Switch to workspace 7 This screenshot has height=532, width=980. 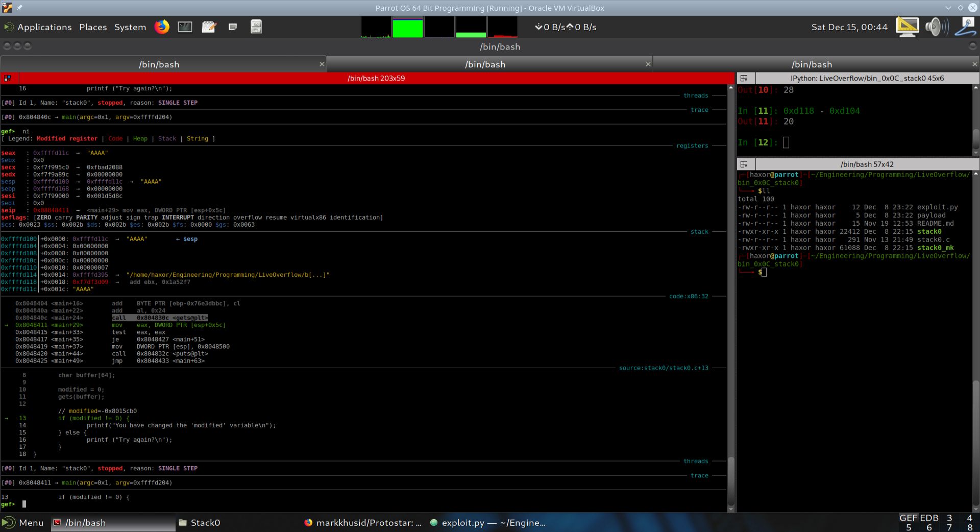click(949, 527)
